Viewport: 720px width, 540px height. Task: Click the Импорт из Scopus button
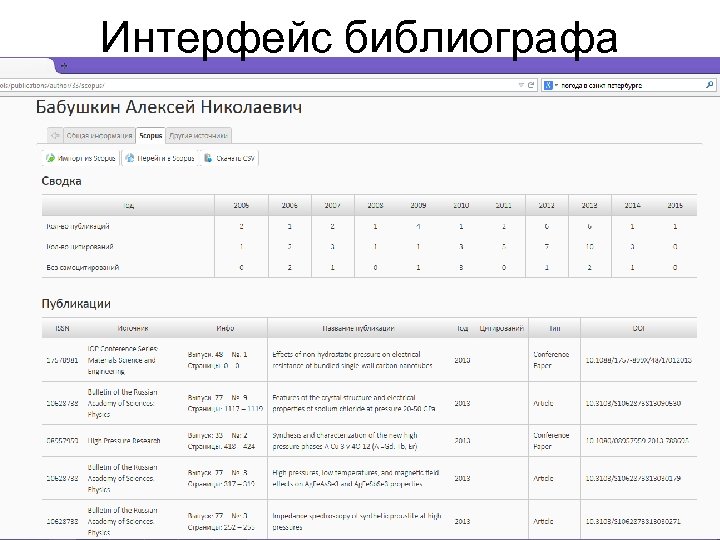point(80,158)
